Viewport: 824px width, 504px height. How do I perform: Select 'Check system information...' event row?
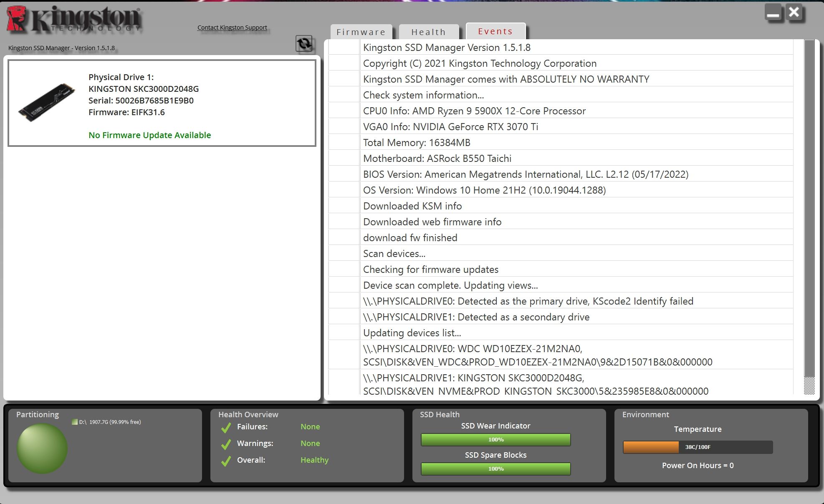pyautogui.click(x=561, y=95)
